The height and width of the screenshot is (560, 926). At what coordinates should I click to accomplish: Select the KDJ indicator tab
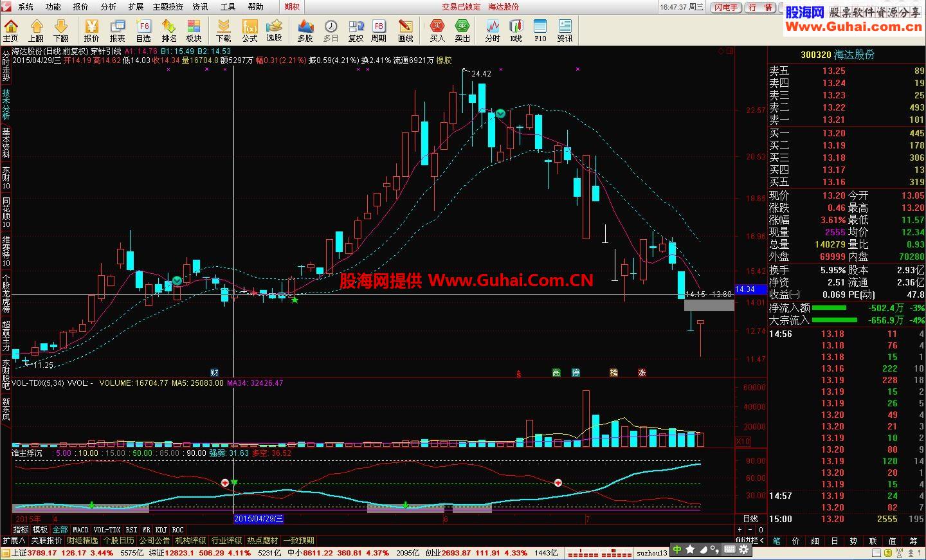[161, 530]
